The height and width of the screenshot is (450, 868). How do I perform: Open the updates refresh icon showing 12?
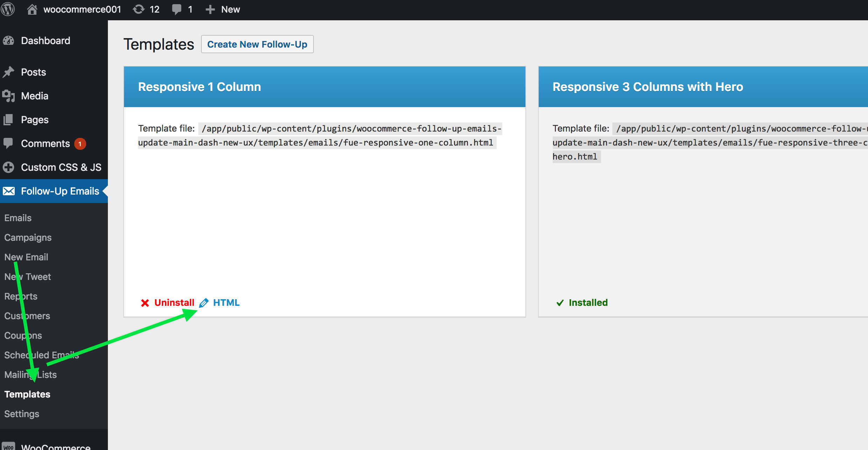tap(139, 9)
